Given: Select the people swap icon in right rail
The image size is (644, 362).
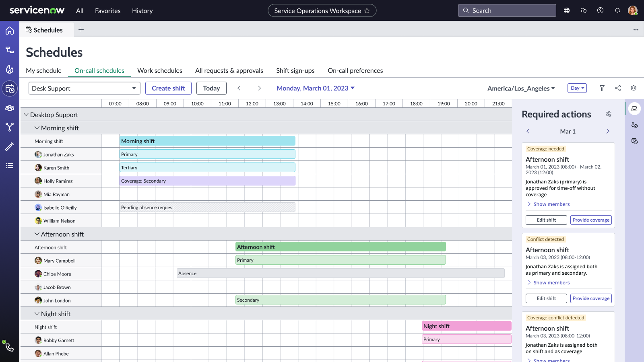Looking at the screenshot, I should [634, 125].
